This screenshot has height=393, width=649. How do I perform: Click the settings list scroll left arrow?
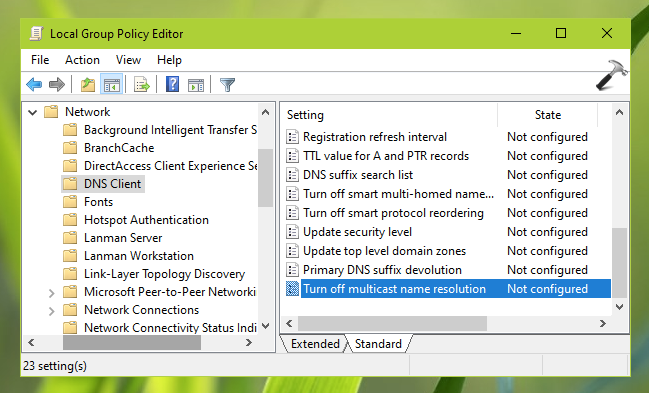click(x=289, y=323)
